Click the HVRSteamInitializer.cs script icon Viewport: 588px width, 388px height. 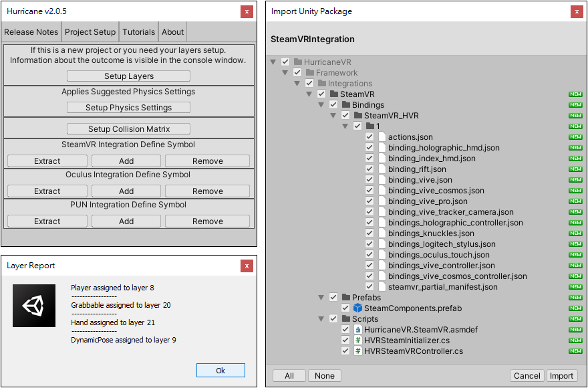point(358,341)
